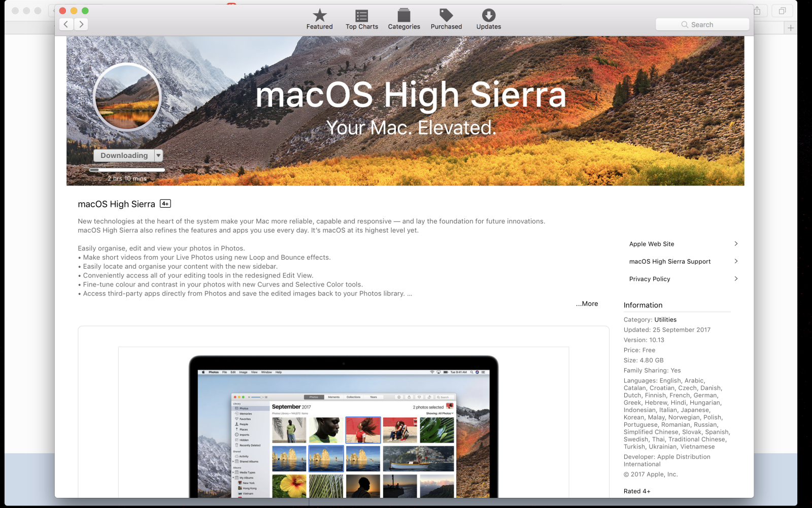Click chevron next to Apple Web Site

pyautogui.click(x=736, y=244)
